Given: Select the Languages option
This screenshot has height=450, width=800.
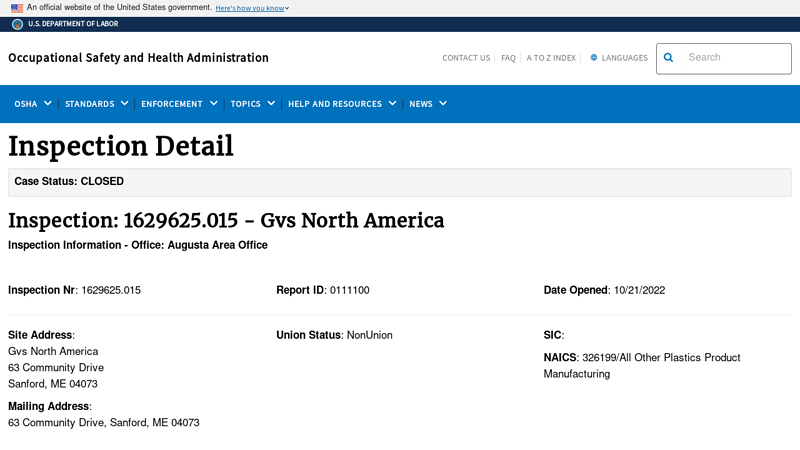Looking at the screenshot, I should click(624, 58).
